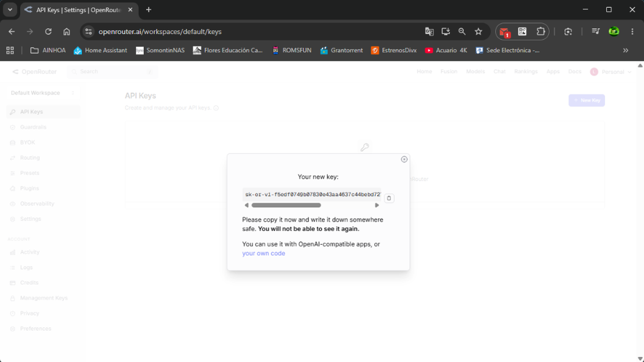The height and width of the screenshot is (362, 644).
Task: Click the OpenRouter search field
Action: click(x=112, y=72)
